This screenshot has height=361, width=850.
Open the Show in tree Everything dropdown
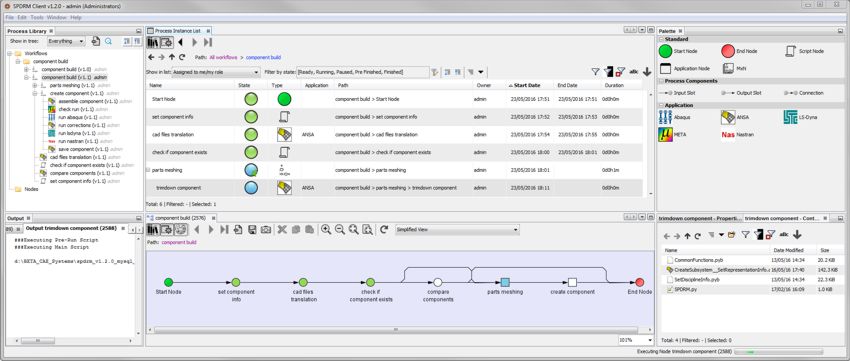point(66,41)
